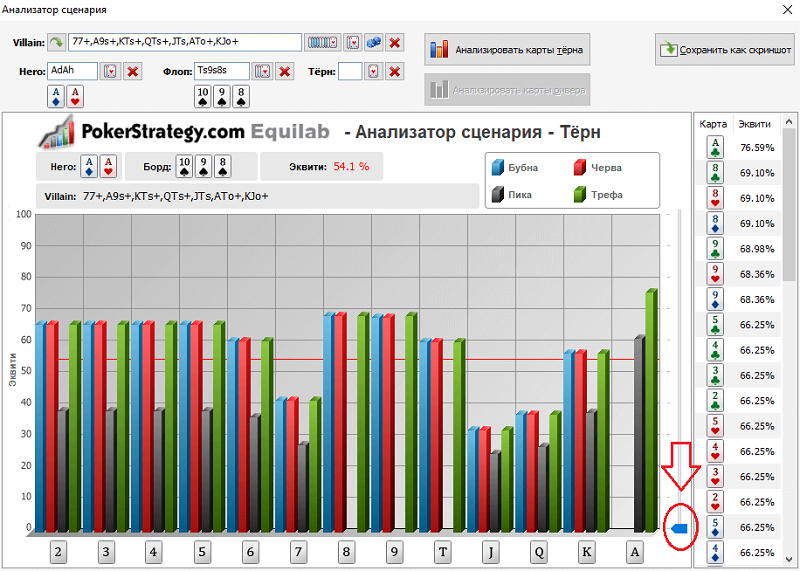800x571 pixels.
Task: Click in the empty turn card input field
Action: pyautogui.click(x=350, y=71)
